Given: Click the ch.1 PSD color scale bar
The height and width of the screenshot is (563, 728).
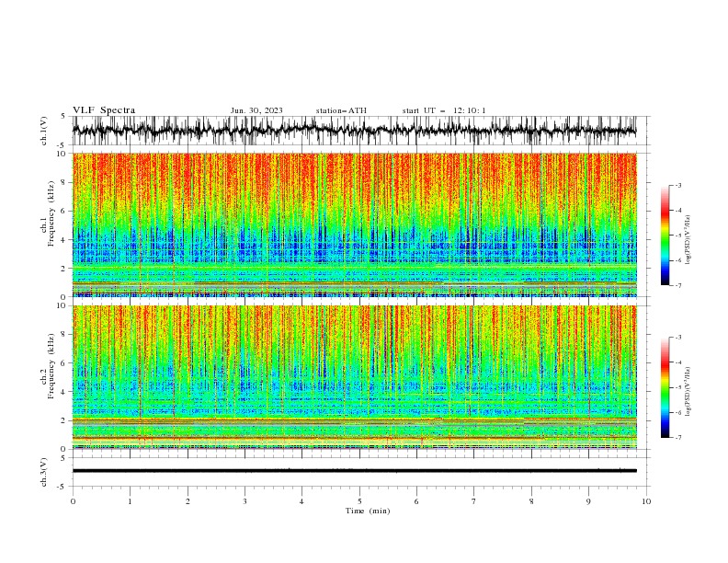Looking at the screenshot, I should [665, 236].
